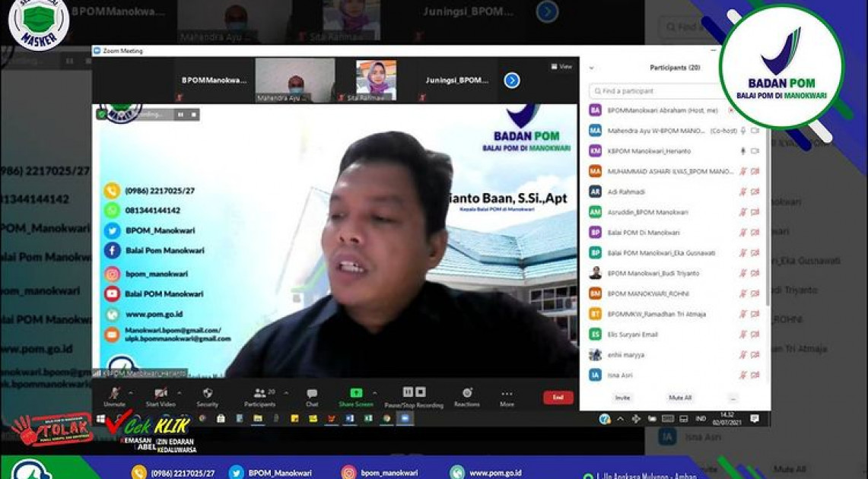
Task: Open the Windows Start menu
Action: 100,419
